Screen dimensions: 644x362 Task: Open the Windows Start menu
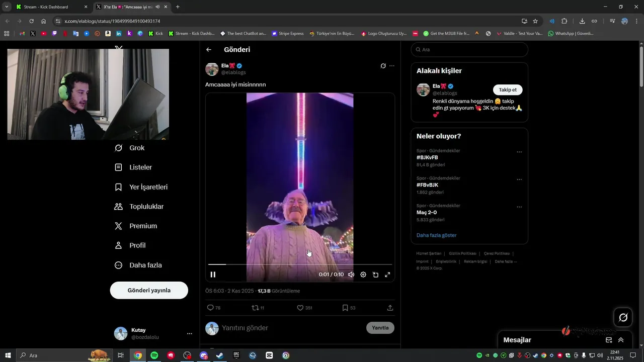pos(8,355)
